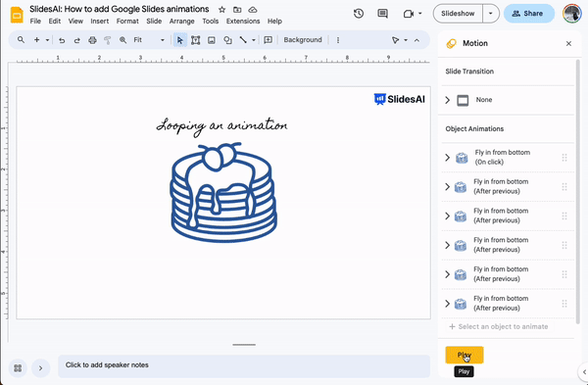Show the filmstrip with arrow button
Image resolution: width=588 pixels, height=385 pixels.
(40, 368)
